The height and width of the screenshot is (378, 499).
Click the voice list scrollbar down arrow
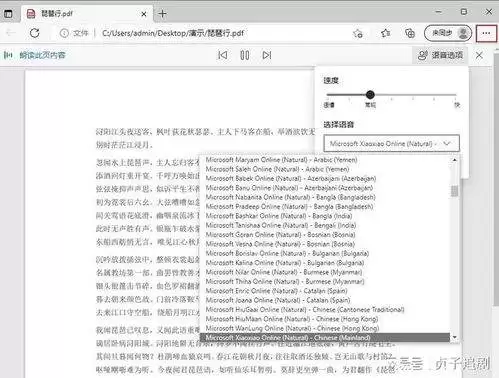(455, 337)
